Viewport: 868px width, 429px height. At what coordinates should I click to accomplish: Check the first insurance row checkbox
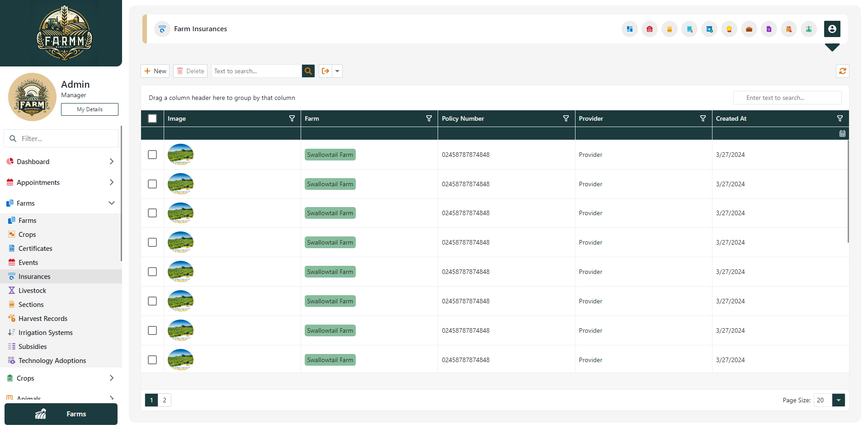pyautogui.click(x=152, y=154)
